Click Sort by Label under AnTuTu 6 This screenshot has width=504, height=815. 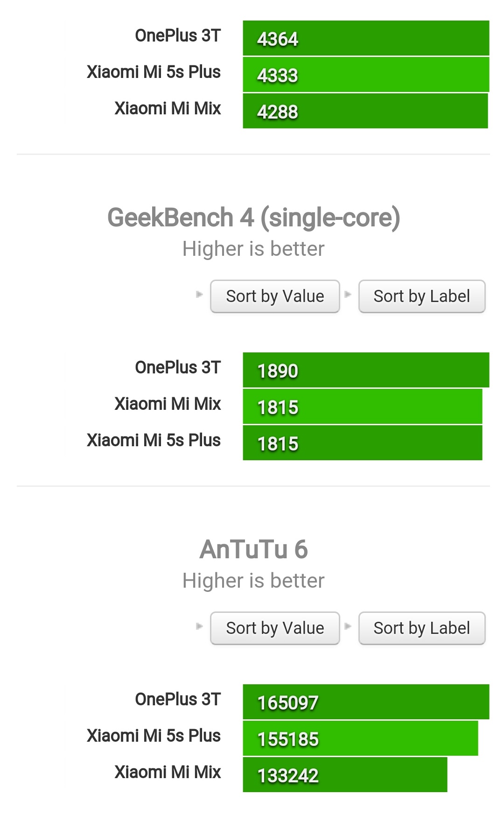tap(422, 628)
